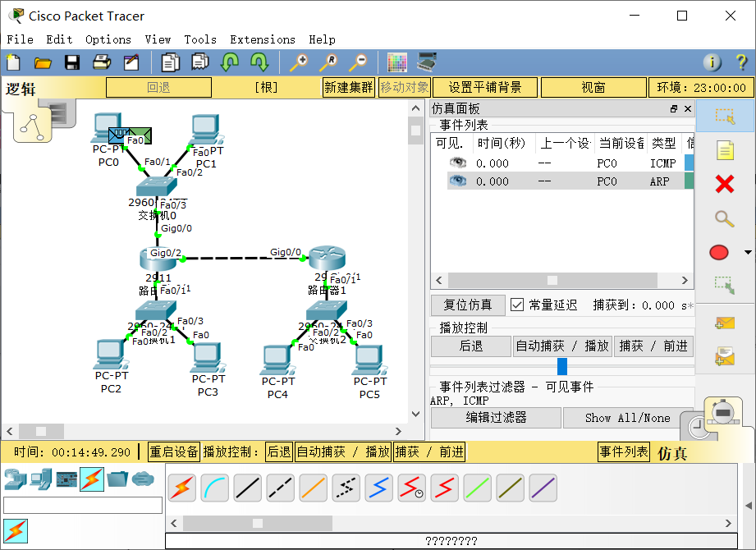The height and width of the screenshot is (550, 756).
Task: Open the drawing shape dropdown arrow
Action: point(746,252)
